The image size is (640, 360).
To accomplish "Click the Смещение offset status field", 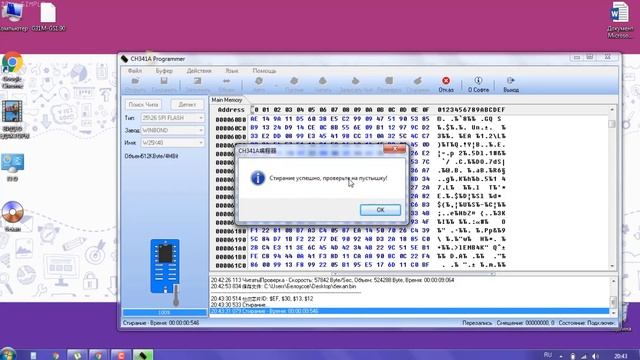I will 525,323.
